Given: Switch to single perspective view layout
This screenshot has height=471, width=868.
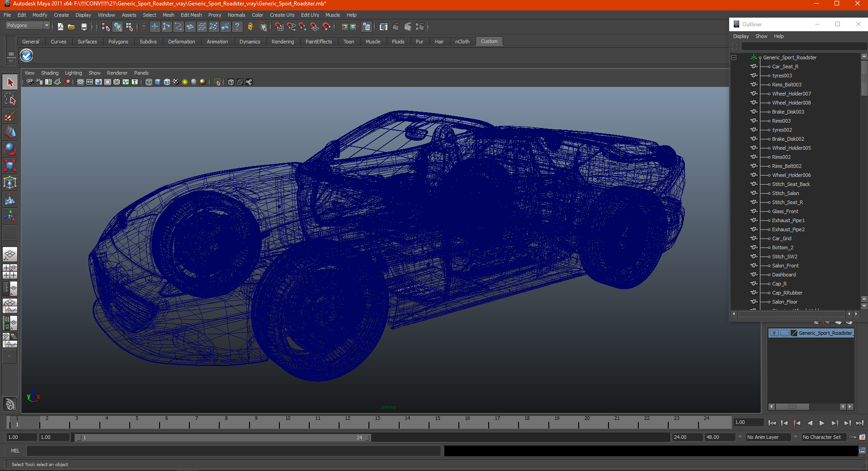Looking at the screenshot, I should tap(10, 254).
